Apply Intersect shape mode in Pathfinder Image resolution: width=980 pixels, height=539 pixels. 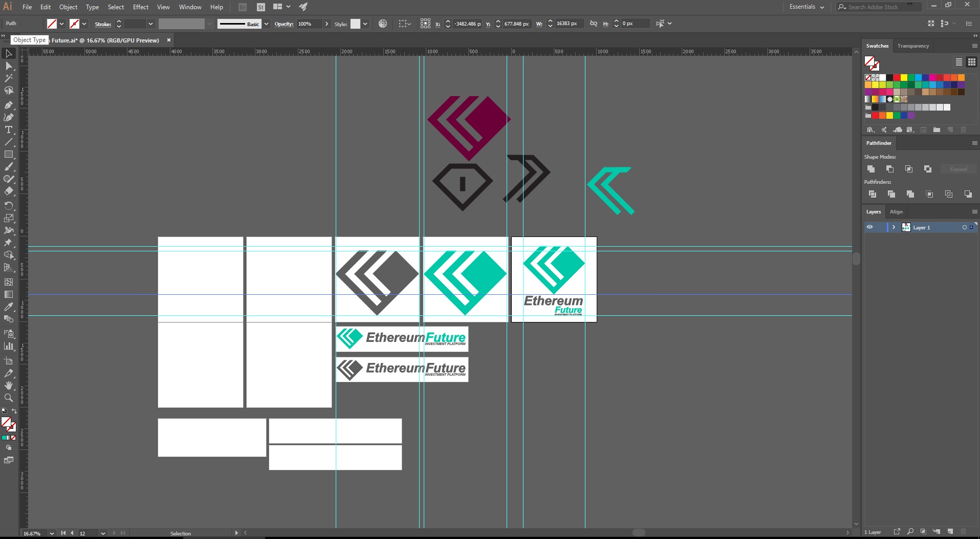[909, 169]
